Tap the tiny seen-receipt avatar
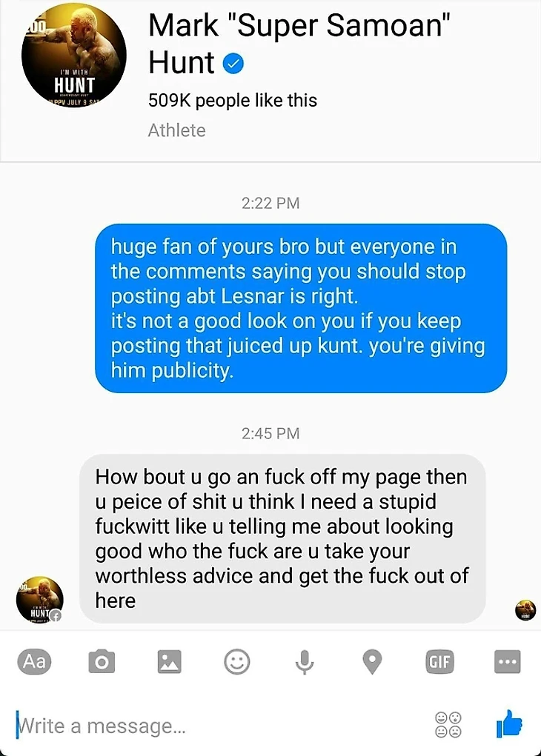 pos(525,610)
